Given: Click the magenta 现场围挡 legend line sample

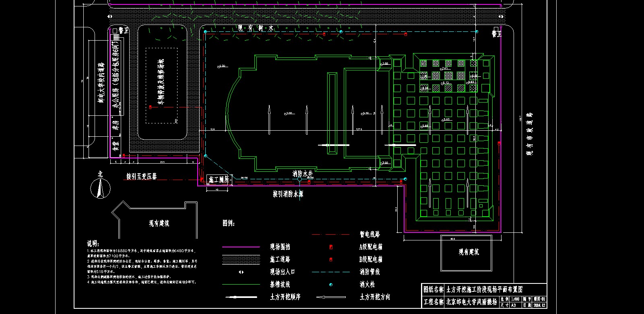Looking at the screenshot, I should tap(241, 247).
